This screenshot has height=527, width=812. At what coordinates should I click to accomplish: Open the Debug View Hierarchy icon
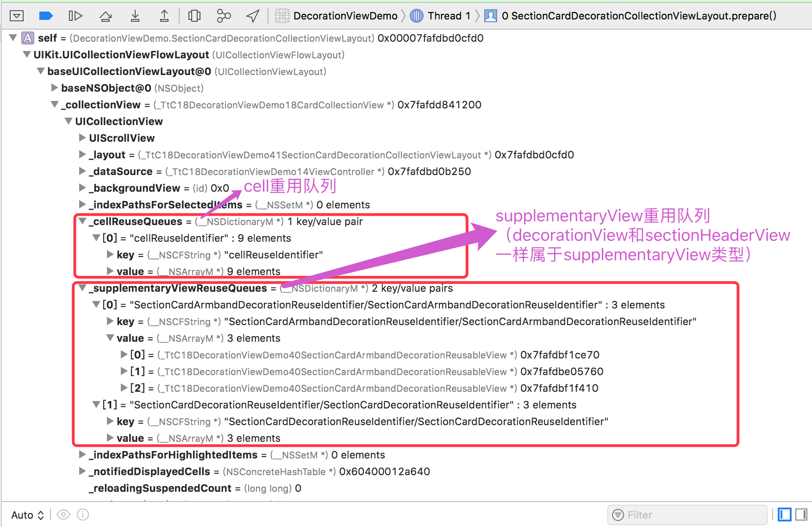(194, 15)
